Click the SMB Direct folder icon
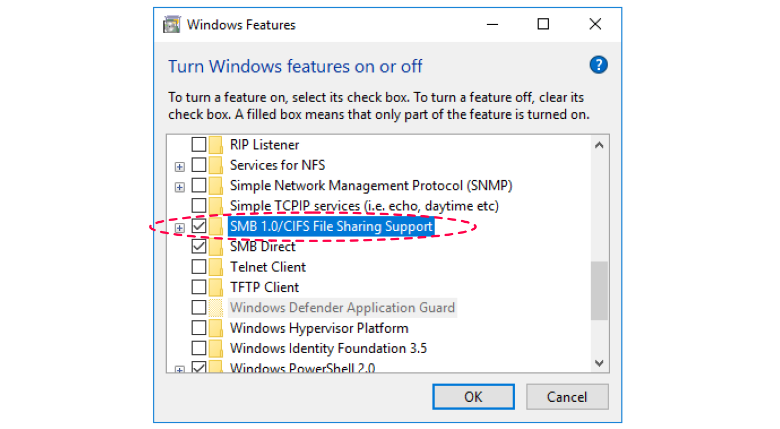The height and width of the screenshot is (429, 780). pos(216,247)
